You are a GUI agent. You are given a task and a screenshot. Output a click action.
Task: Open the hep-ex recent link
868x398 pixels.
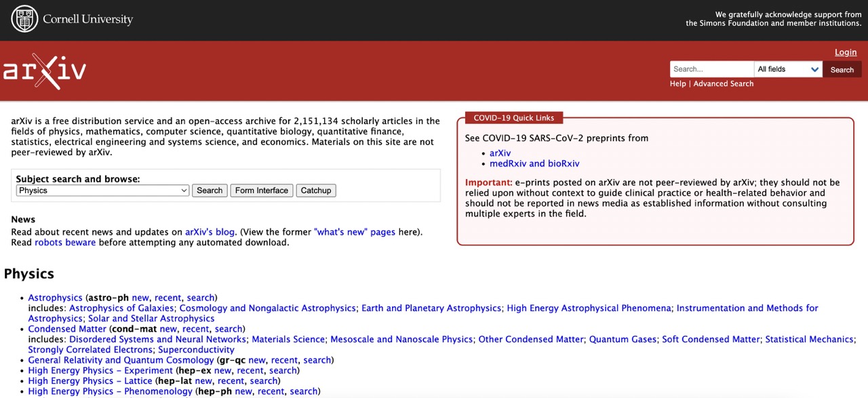(250, 370)
